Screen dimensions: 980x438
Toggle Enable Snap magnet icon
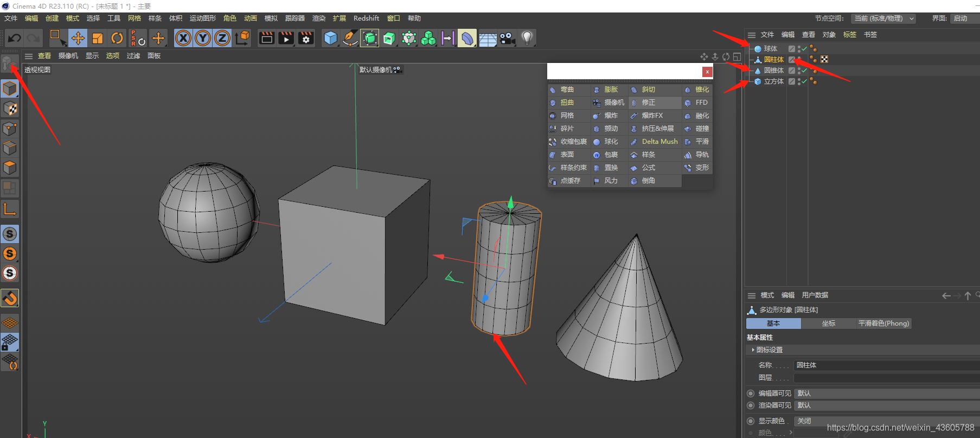[10, 298]
